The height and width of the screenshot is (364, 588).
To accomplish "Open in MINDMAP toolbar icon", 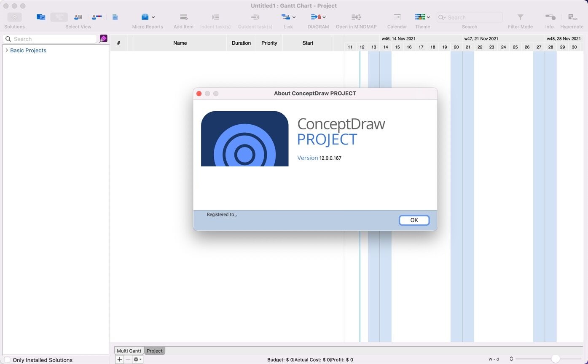I will pos(356,17).
